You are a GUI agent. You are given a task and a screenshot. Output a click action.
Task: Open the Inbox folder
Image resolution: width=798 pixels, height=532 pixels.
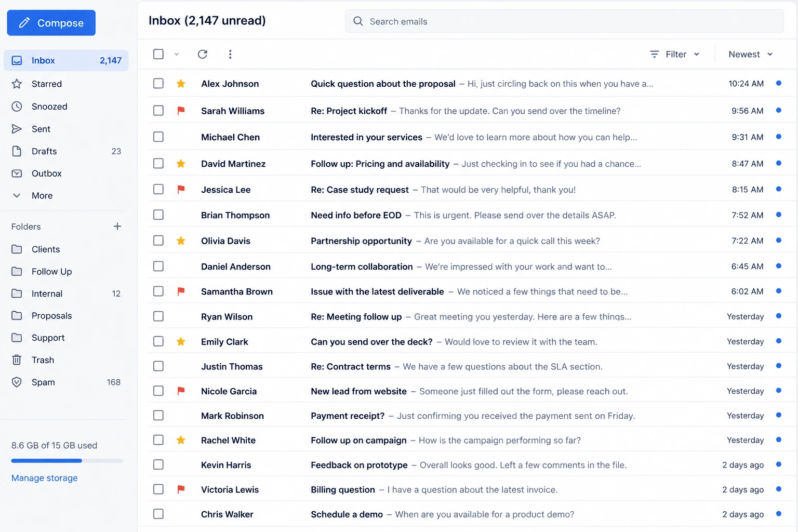pos(66,60)
